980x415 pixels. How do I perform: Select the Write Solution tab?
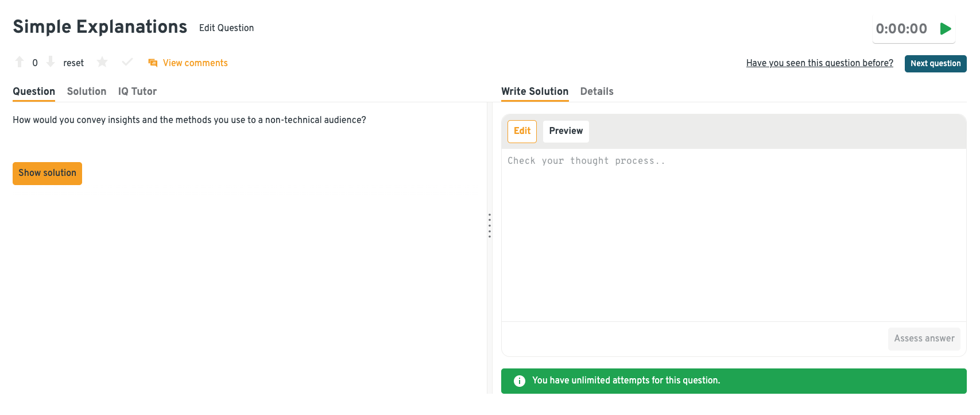click(534, 91)
